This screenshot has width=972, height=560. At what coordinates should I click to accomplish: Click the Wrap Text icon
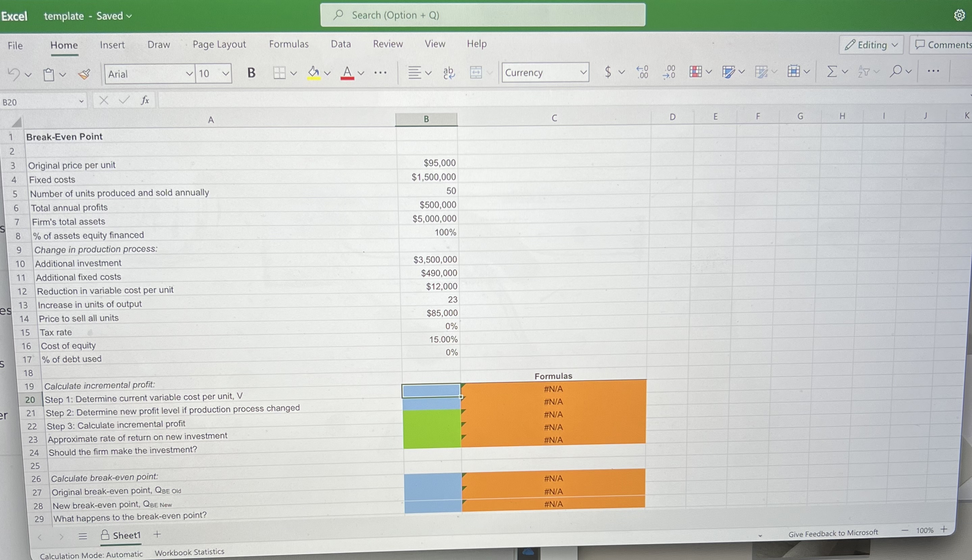(448, 73)
